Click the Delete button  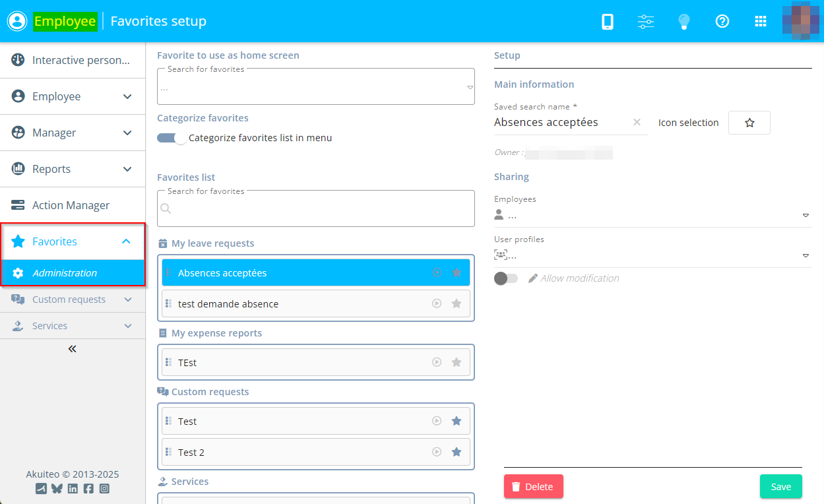point(533,487)
